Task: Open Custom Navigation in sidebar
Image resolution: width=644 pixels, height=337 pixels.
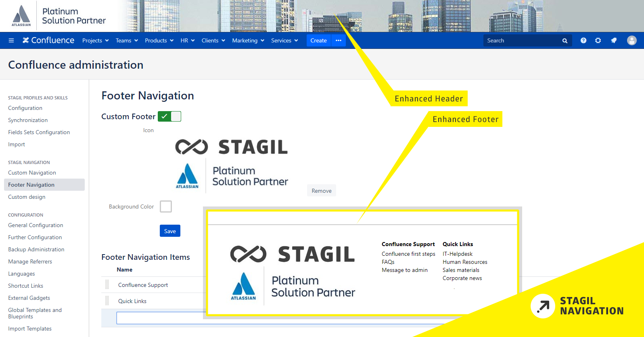Action: click(32, 173)
